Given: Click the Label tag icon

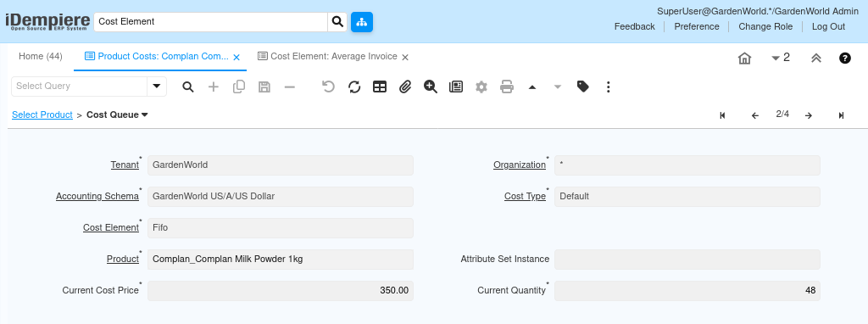Looking at the screenshot, I should pos(583,87).
